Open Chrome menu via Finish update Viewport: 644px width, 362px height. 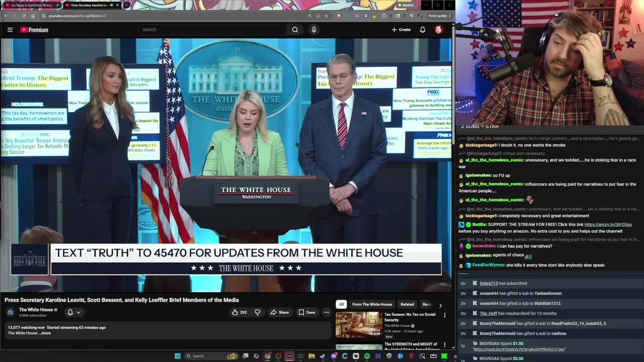(440, 16)
